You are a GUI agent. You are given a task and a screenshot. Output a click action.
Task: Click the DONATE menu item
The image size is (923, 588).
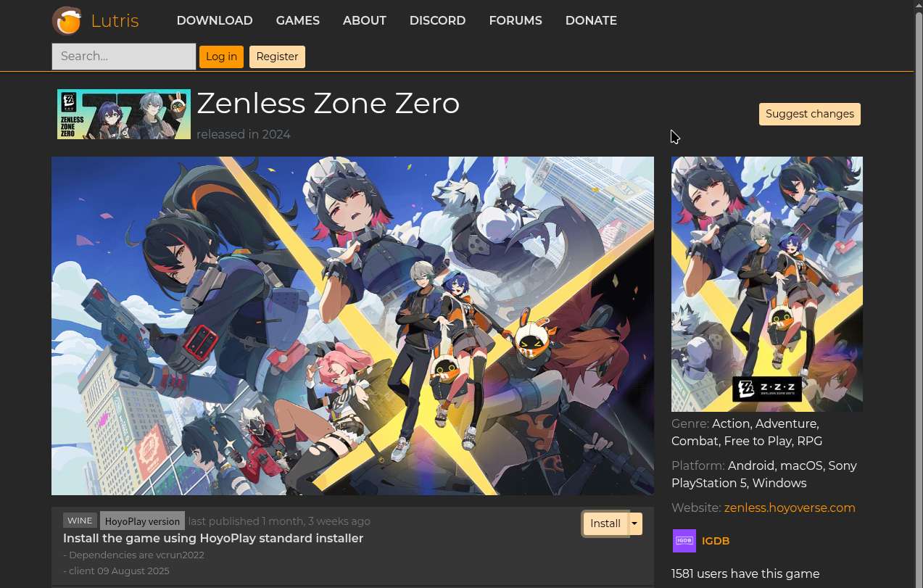pyautogui.click(x=591, y=20)
